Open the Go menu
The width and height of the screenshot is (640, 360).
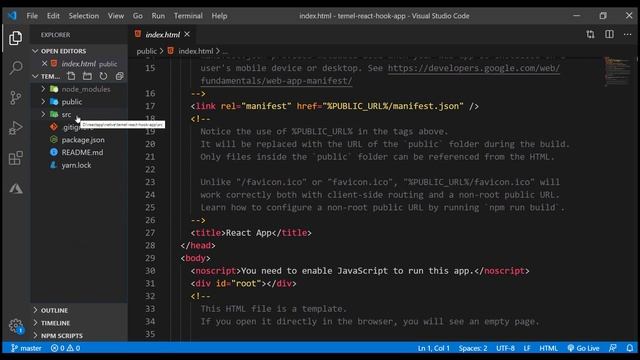(x=138, y=16)
